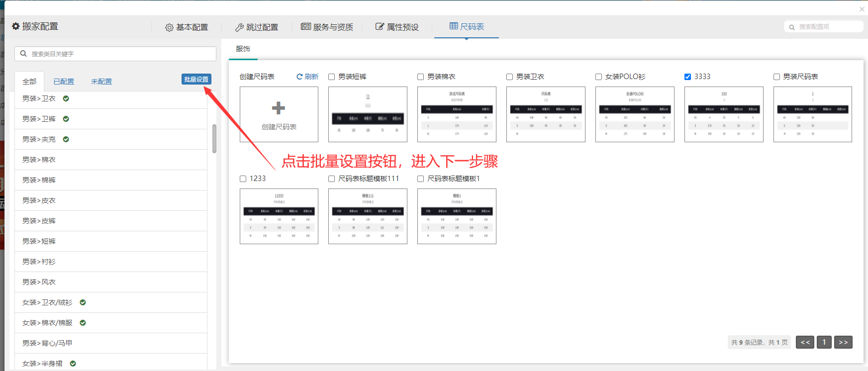Switch to the 服务与资质 tab
This screenshot has height=371, width=868.
327,27
